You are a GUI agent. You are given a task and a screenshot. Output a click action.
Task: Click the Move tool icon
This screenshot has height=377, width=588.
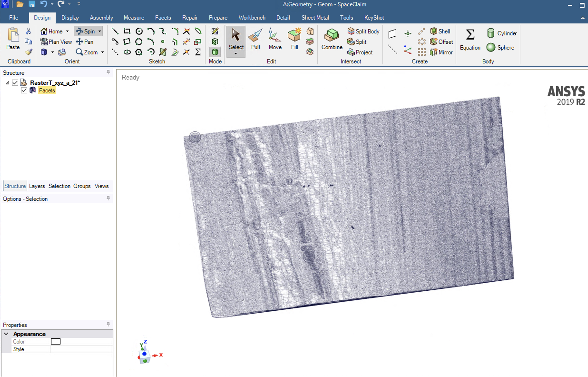tap(275, 35)
